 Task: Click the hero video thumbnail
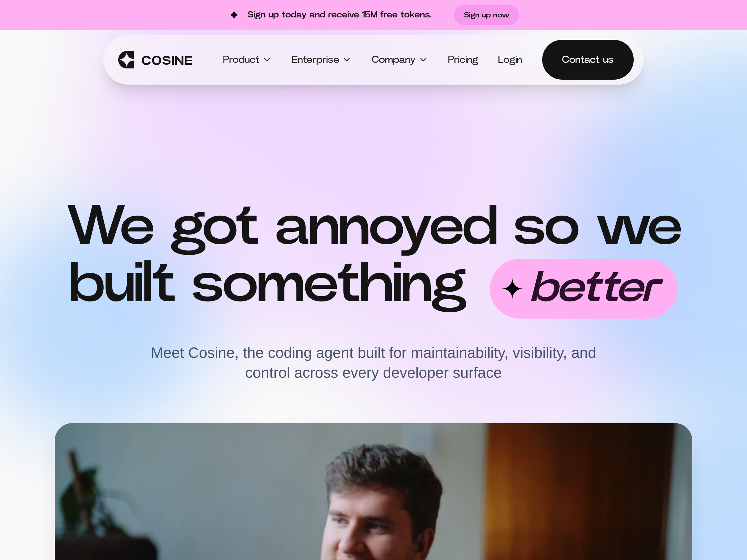click(374, 492)
